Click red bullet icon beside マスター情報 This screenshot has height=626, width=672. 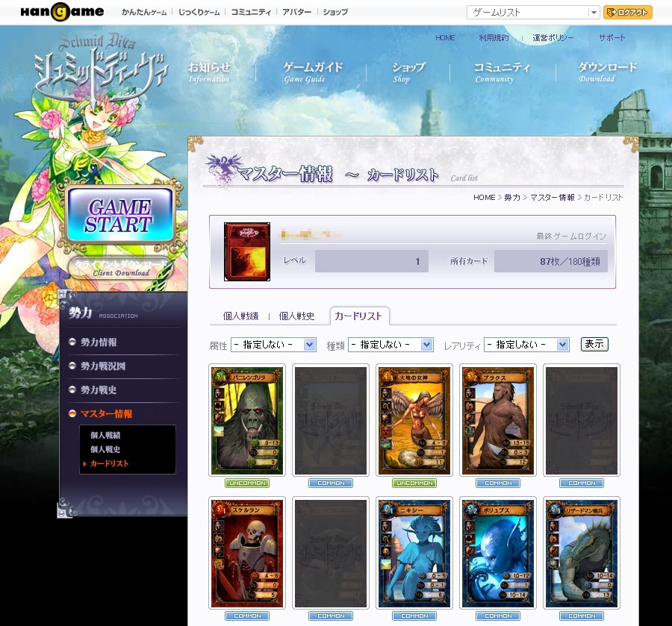tap(72, 413)
